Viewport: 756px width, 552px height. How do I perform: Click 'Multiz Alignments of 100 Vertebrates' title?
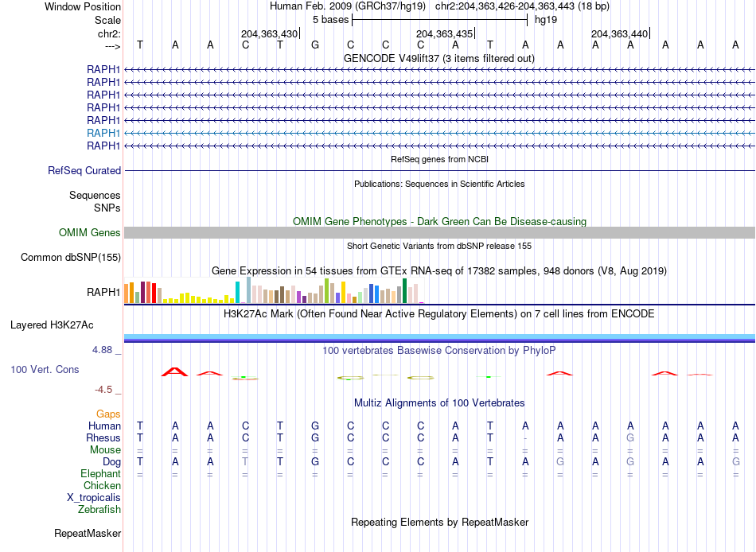439,403
